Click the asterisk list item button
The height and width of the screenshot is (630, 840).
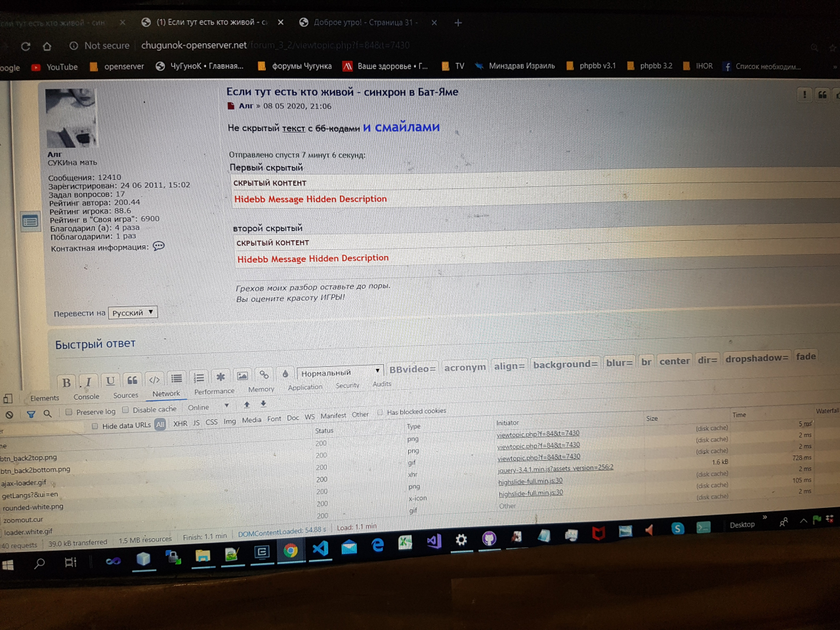pos(220,377)
